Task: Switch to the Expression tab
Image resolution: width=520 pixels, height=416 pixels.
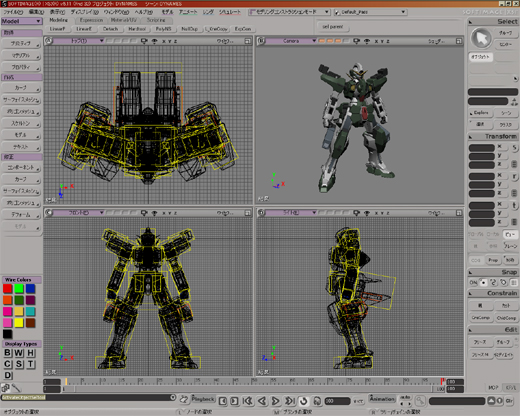Action: pos(91,20)
